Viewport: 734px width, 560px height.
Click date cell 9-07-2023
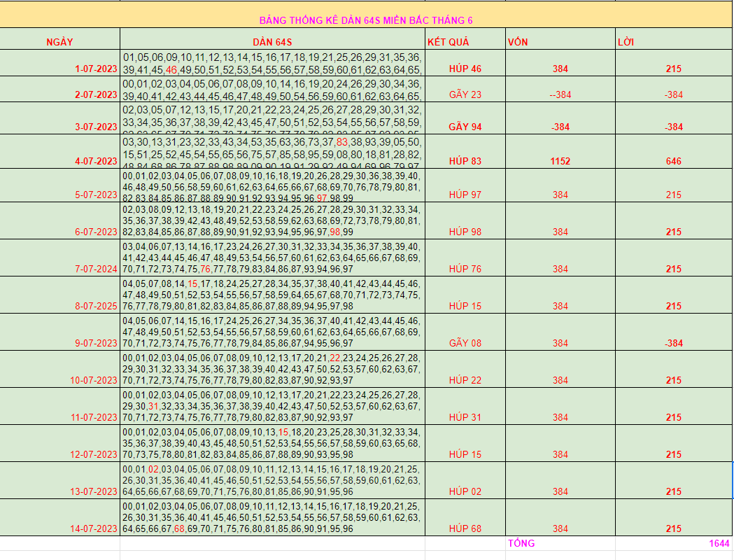click(x=60, y=332)
